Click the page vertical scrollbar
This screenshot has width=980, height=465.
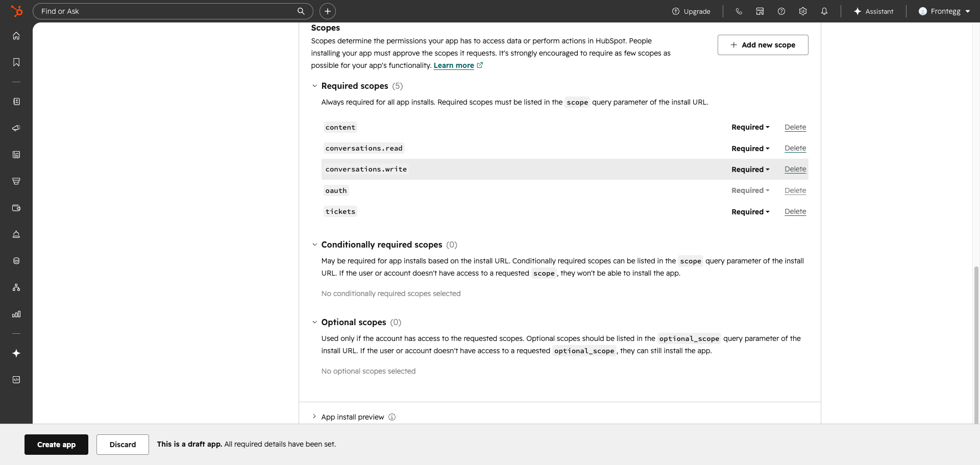[x=976, y=345]
